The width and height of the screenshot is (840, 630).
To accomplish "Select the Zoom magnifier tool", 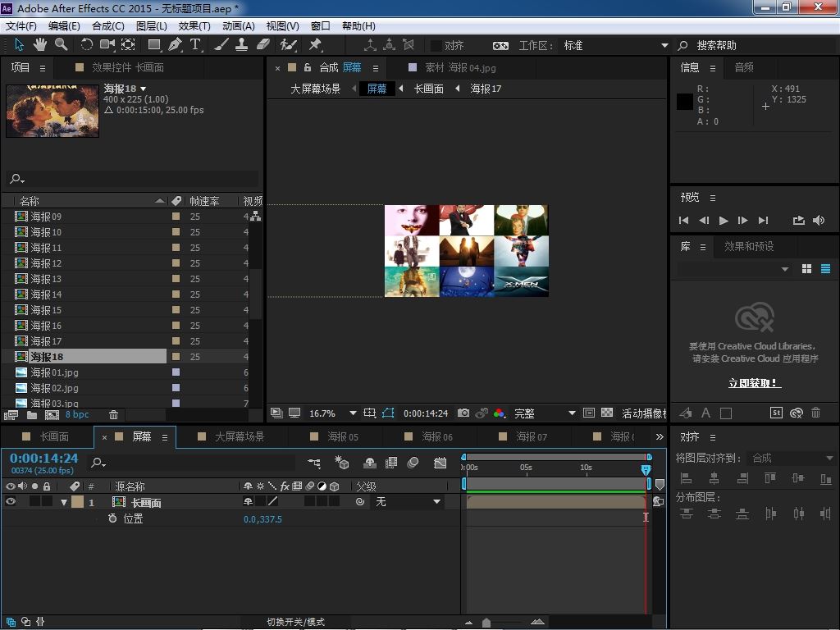I will click(x=62, y=44).
